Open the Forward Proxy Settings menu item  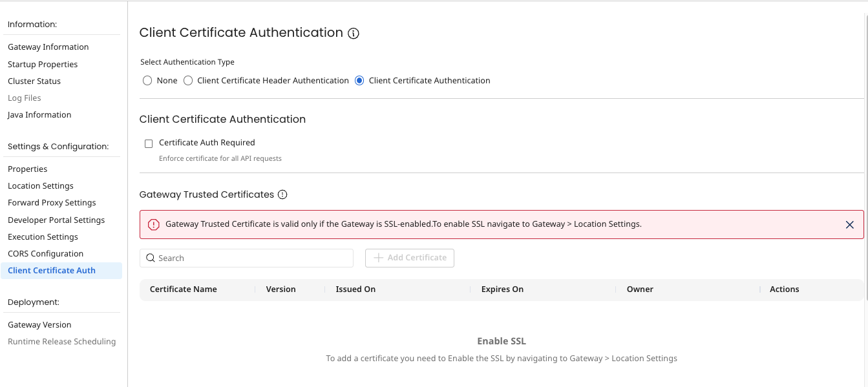click(x=52, y=202)
